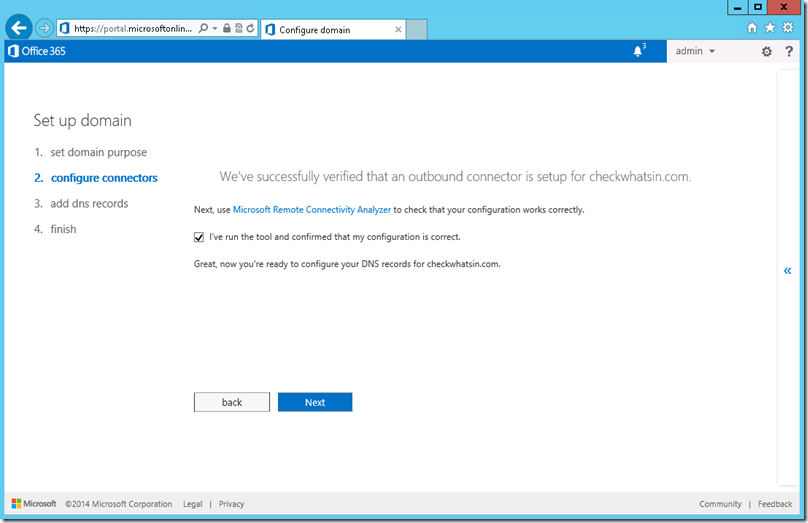Uncheck the confirmed configuration checkbox

[199, 237]
